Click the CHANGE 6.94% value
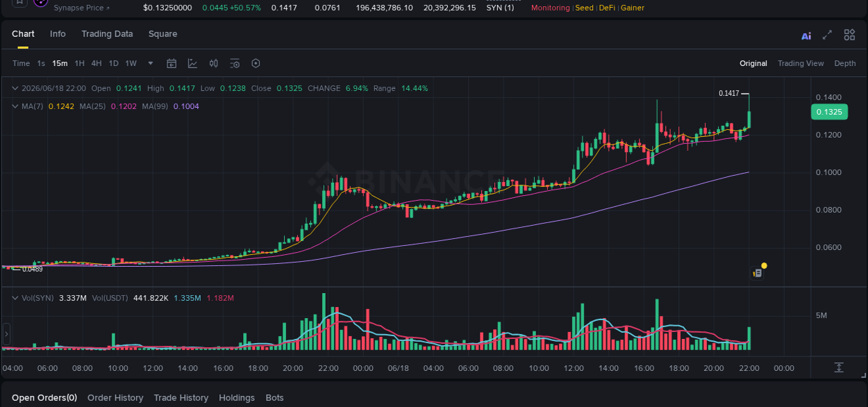The width and height of the screenshot is (868, 407). [357, 88]
